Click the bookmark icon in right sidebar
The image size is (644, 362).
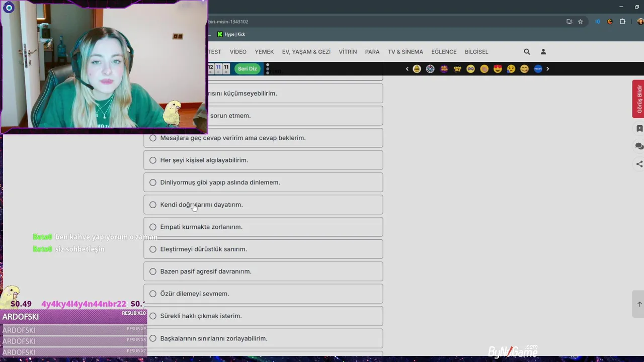[x=639, y=129]
